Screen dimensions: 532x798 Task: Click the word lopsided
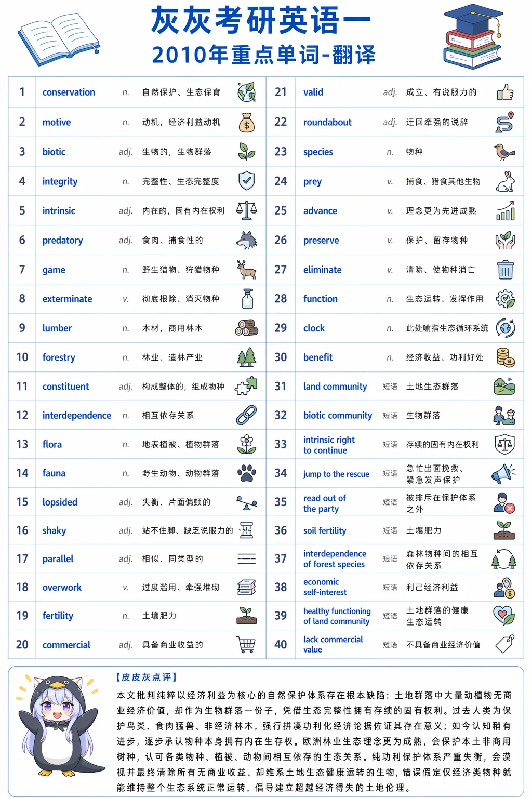click(x=60, y=502)
